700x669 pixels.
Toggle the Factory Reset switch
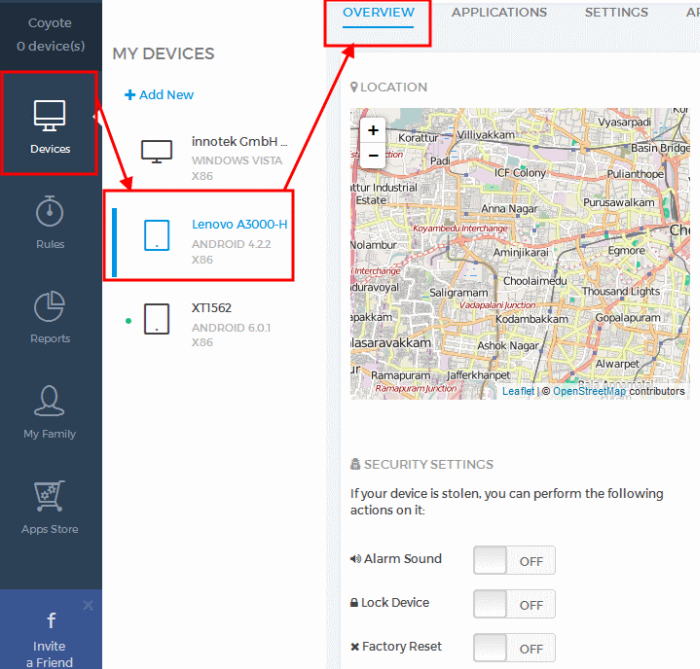[x=514, y=648]
